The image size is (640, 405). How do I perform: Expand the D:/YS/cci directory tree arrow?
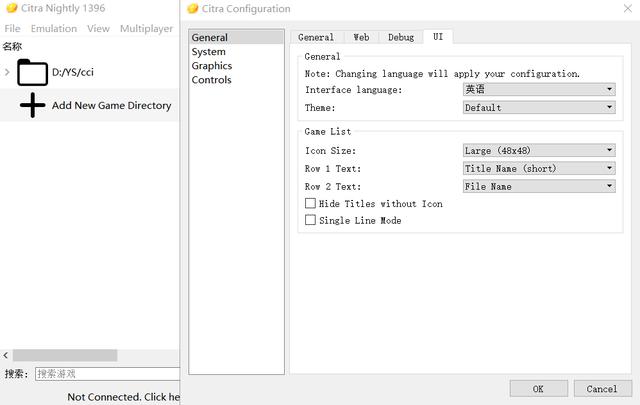[7, 72]
